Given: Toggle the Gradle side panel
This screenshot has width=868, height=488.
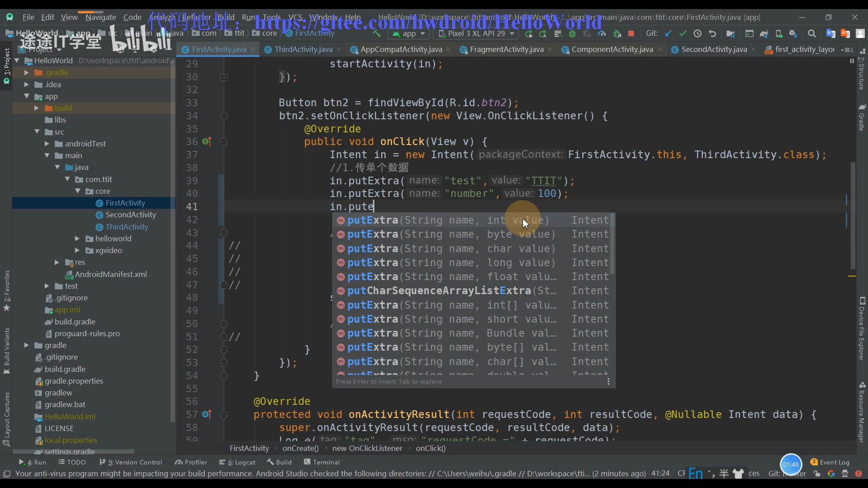Looking at the screenshot, I should pos(862,117).
